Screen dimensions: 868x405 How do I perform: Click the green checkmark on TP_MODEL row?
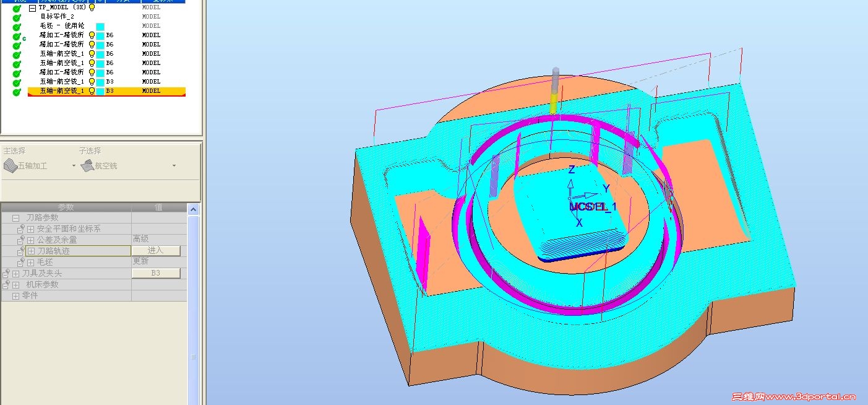17,8
